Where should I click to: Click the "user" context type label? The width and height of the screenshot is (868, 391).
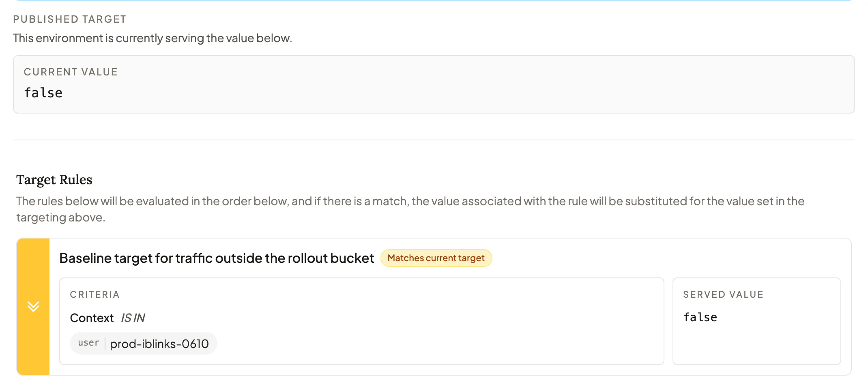pyautogui.click(x=88, y=343)
